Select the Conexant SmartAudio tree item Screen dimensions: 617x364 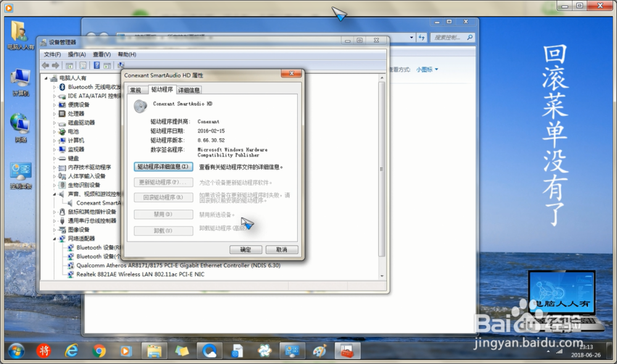(x=98, y=203)
